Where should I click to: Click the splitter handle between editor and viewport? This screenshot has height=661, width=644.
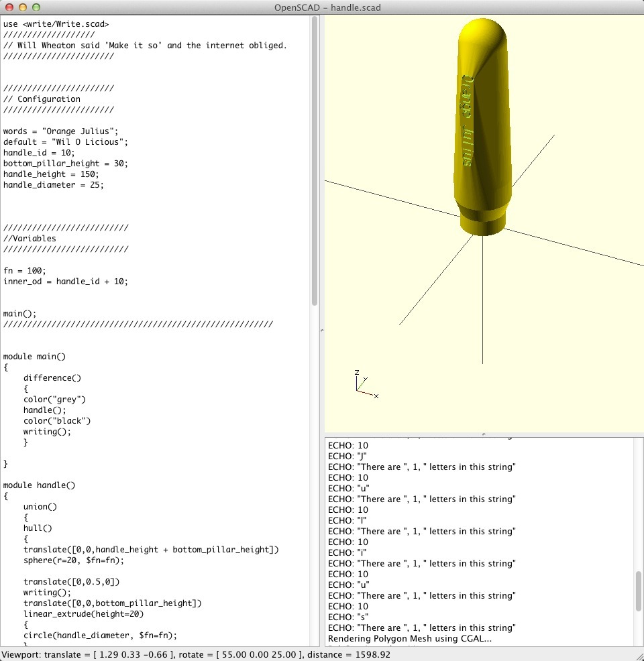[x=321, y=330]
